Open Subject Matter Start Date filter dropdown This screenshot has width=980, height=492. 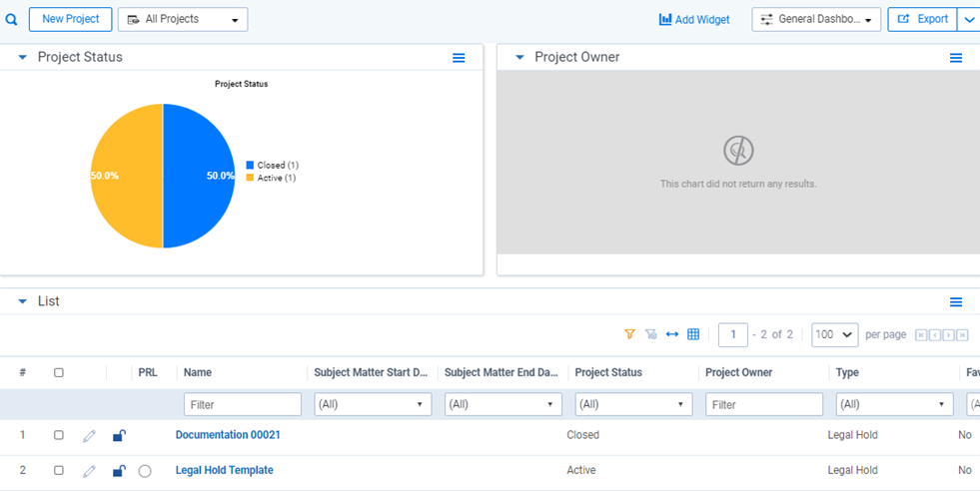(x=374, y=404)
